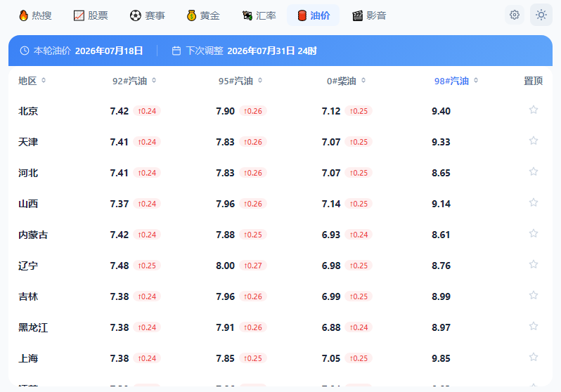
Task: Pin 北京 row with star icon
Action: point(534,110)
